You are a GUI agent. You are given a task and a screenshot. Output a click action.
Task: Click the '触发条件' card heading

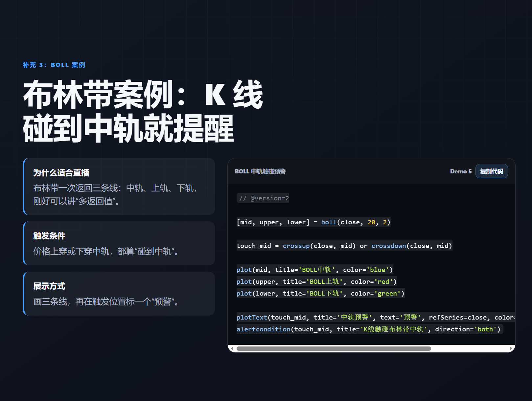point(49,235)
